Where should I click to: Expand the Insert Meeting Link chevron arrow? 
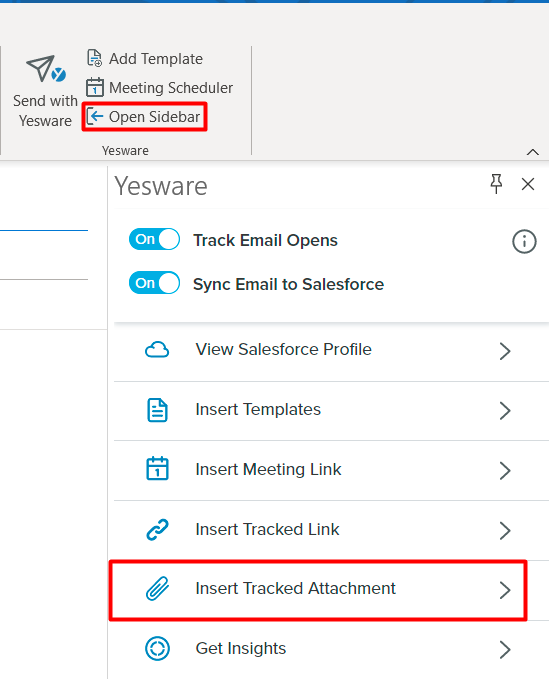[505, 470]
